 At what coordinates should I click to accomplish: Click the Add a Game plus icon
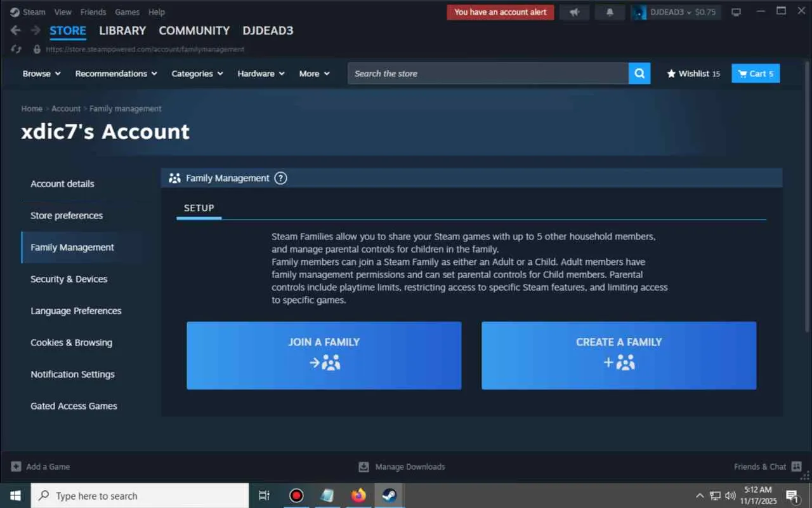16,467
